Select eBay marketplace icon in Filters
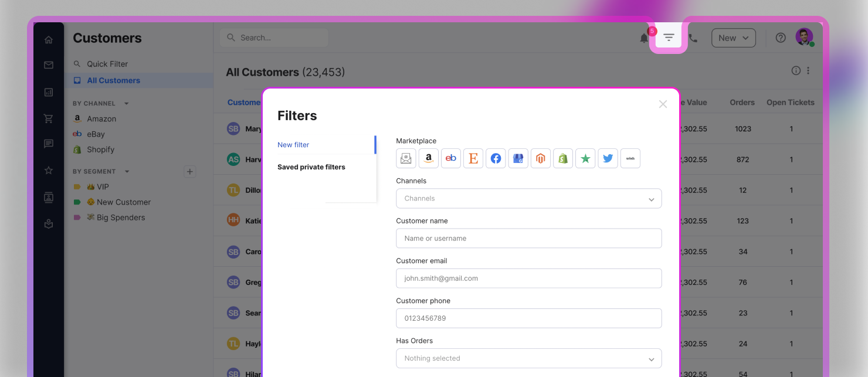The width and height of the screenshot is (868, 377). tap(451, 158)
